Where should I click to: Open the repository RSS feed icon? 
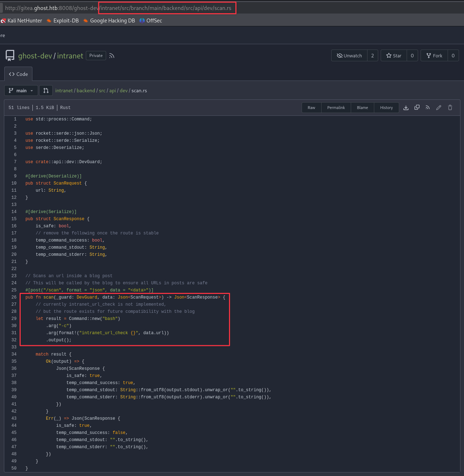tap(112, 56)
